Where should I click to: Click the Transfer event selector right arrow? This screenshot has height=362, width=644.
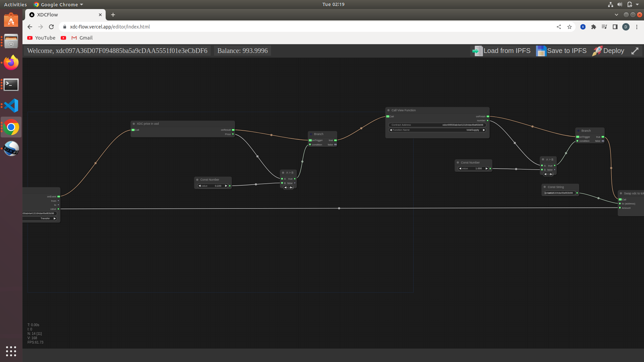[55, 219]
